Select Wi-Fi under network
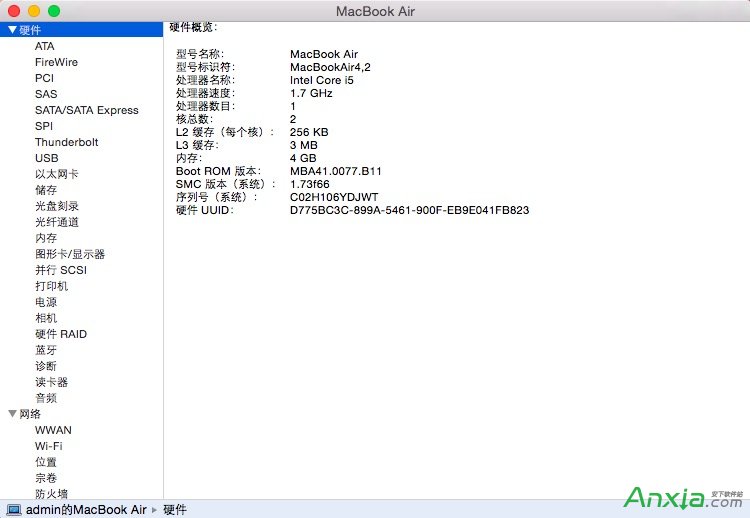Screen dimensions: 750x518 48,446
